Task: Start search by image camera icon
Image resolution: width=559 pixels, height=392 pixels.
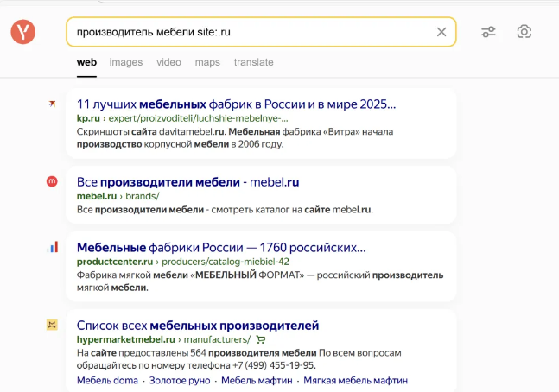Action: (524, 32)
